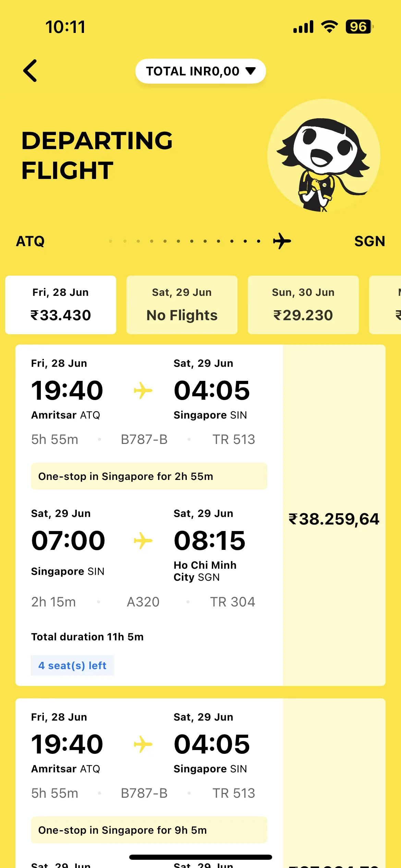Open the total price dropdown arrow
The height and width of the screenshot is (868, 401).
251,71
